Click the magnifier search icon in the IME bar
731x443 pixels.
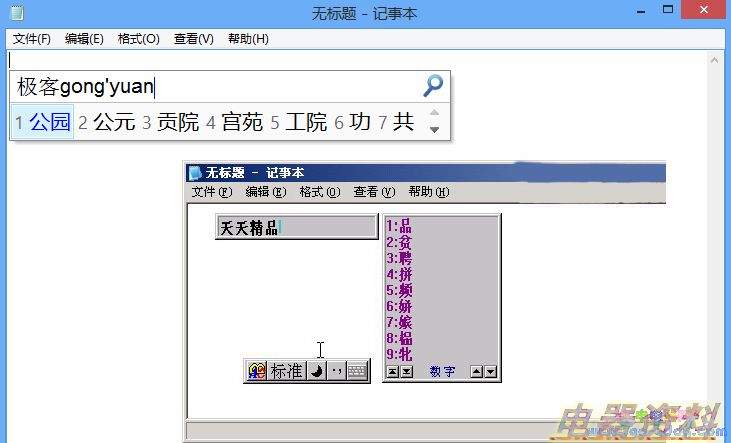click(433, 86)
